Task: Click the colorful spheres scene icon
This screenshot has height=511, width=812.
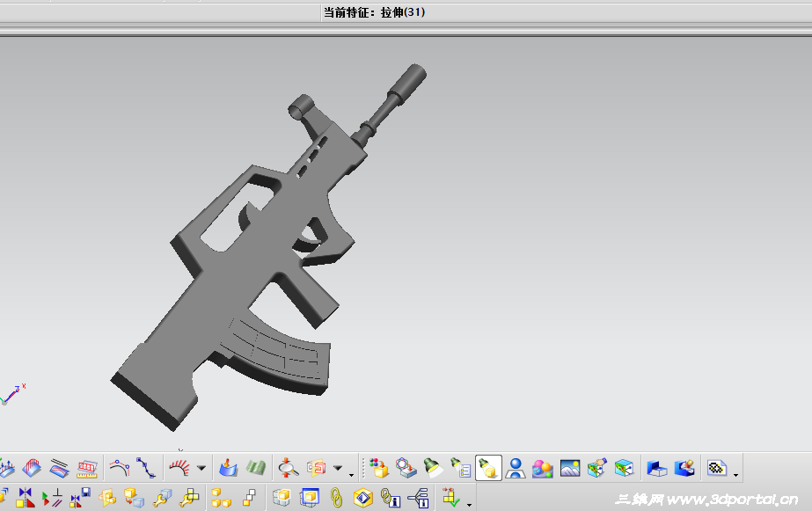Action: (x=543, y=469)
